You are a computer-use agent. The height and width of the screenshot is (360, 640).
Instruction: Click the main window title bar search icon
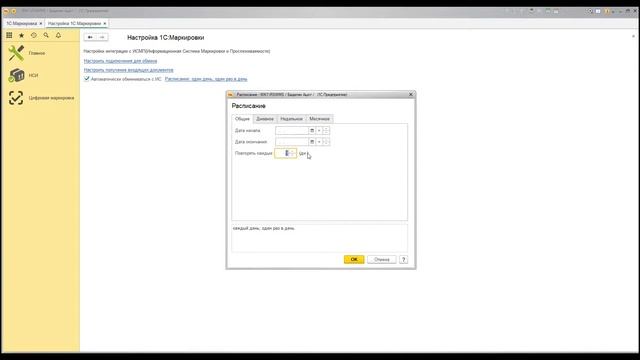[590, 11]
